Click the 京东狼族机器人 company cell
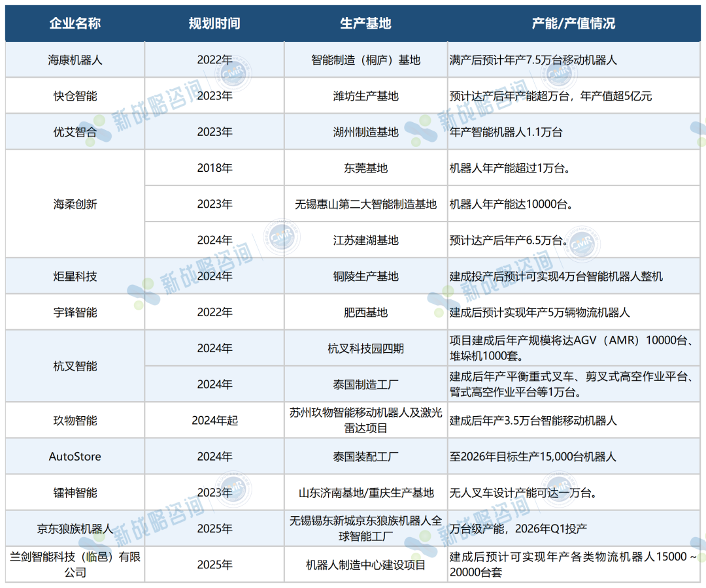 [x=75, y=529]
